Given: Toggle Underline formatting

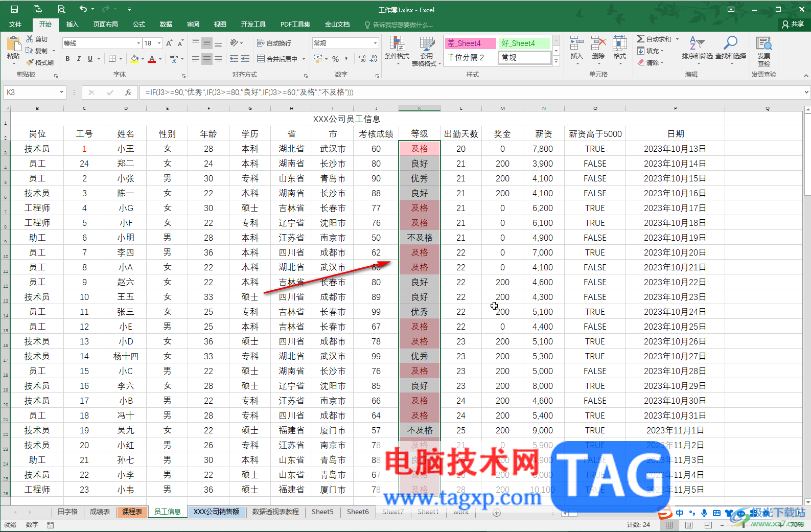Looking at the screenshot, I should [90, 59].
